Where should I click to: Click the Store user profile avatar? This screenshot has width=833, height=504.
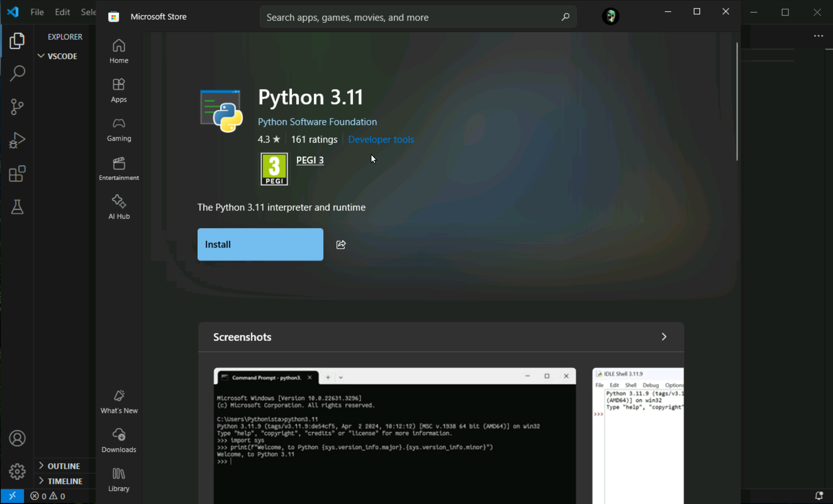[611, 16]
